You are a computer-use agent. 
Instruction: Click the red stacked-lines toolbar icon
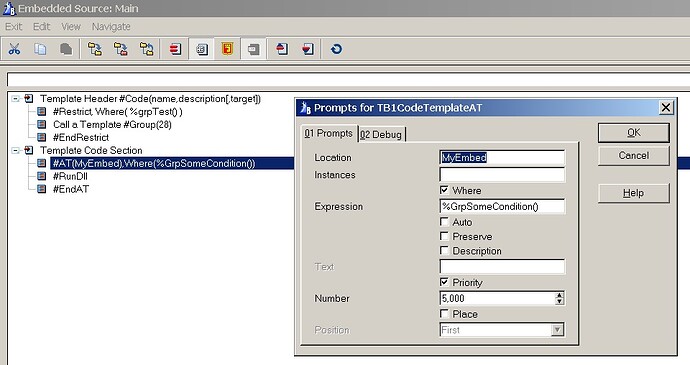(175, 49)
